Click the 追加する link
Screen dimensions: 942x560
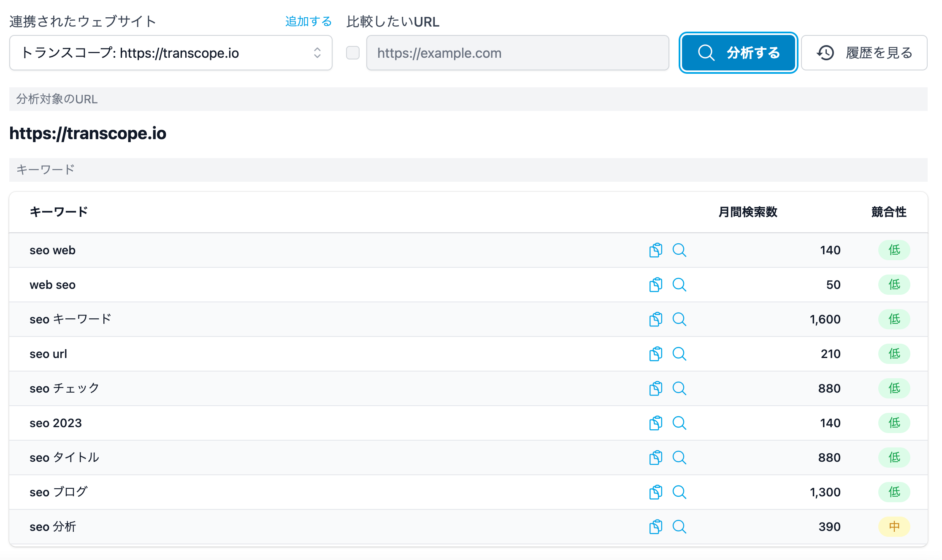click(308, 21)
